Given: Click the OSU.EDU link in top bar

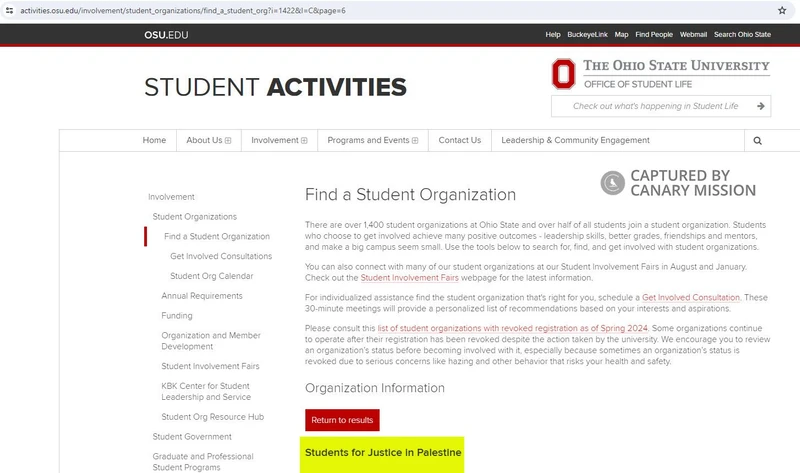Looking at the screenshot, I should (x=166, y=35).
